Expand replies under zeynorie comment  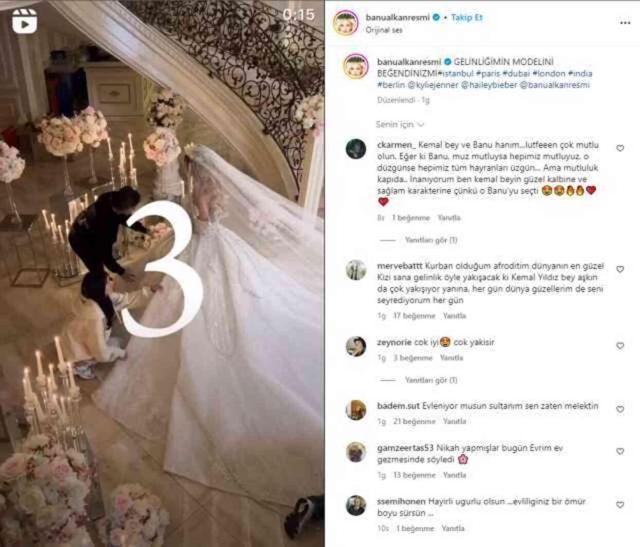click(431, 380)
